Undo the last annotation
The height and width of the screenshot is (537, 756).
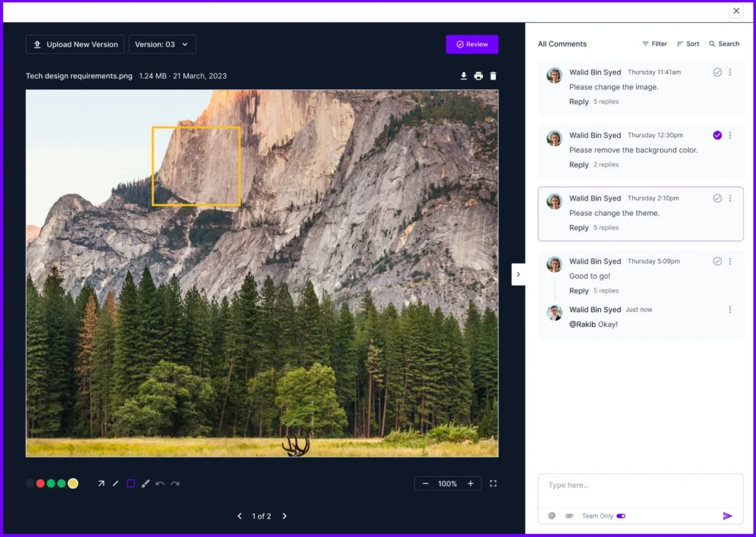coord(161,483)
